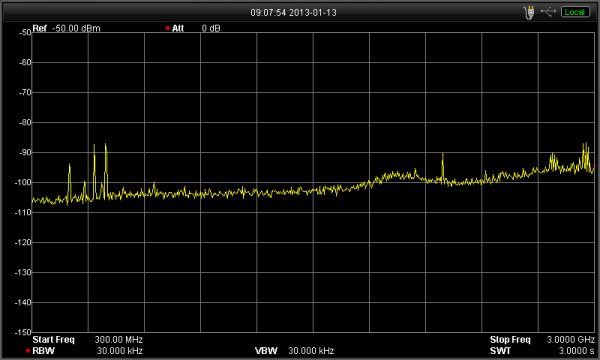This screenshot has width=600, height=360.
Task: Select the VBW 30.000 kHz value
Action: 311,350
